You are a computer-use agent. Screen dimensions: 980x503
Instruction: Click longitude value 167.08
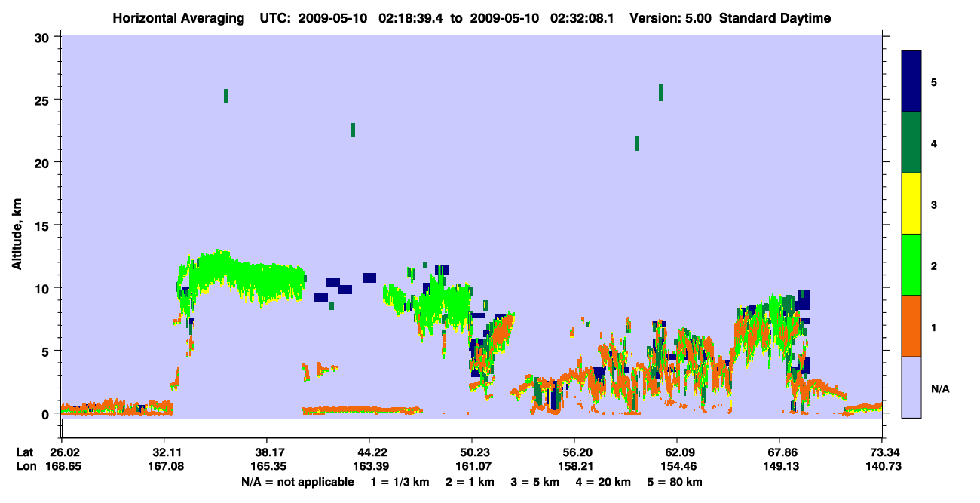click(167, 466)
